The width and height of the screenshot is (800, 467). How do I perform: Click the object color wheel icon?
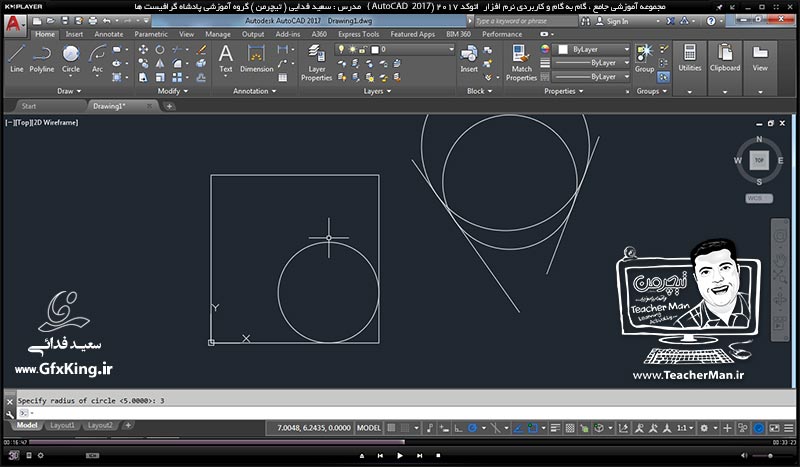(545, 50)
